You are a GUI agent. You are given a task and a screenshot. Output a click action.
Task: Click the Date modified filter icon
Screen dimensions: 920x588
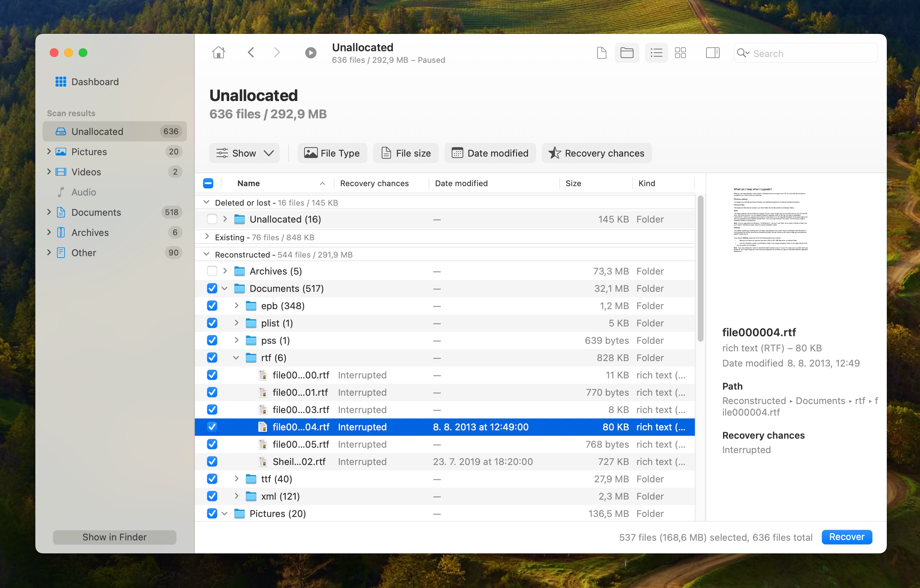459,154
